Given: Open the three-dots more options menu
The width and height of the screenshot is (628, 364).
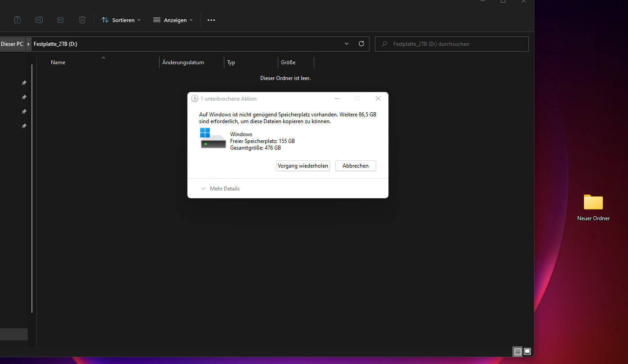Looking at the screenshot, I should [211, 20].
